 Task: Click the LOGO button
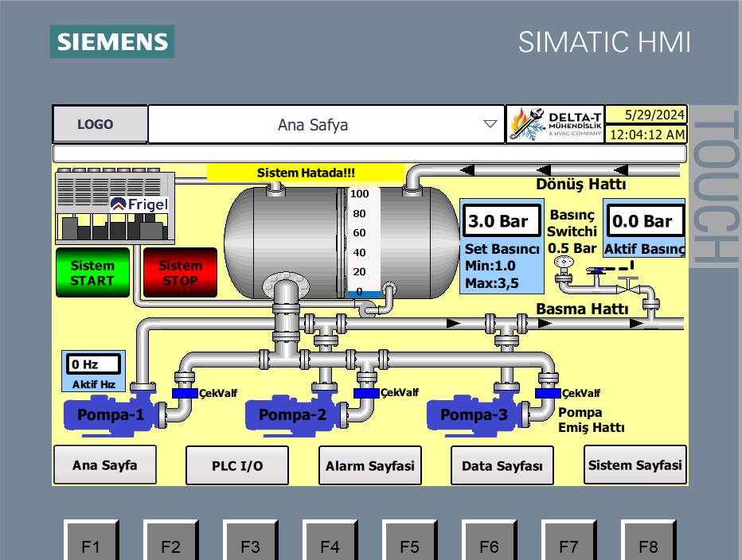tap(100, 124)
